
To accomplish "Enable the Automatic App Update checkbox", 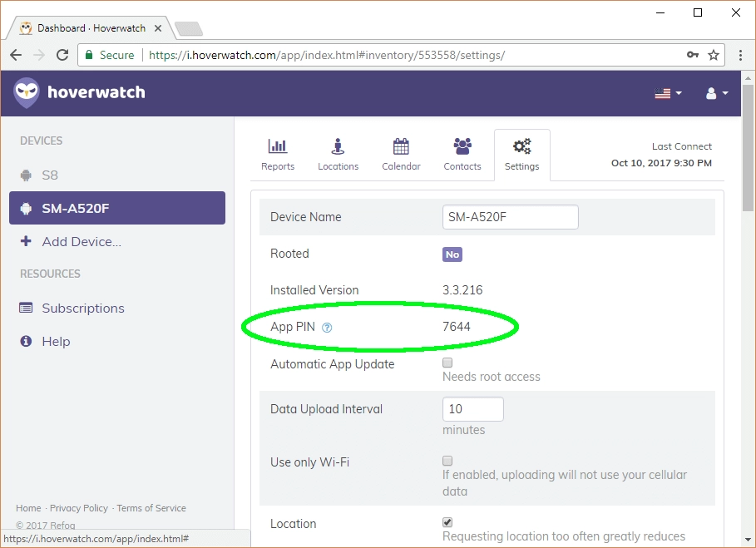I will [x=447, y=363].
